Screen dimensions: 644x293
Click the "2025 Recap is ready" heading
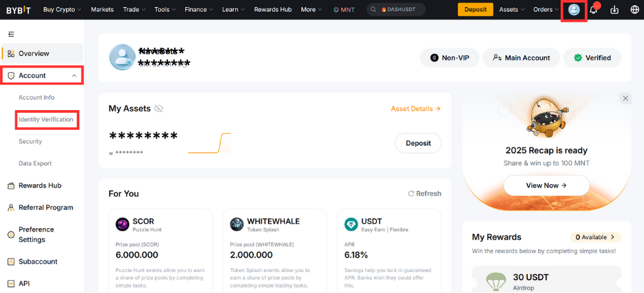pyautogui.click(x=546, y=150)
